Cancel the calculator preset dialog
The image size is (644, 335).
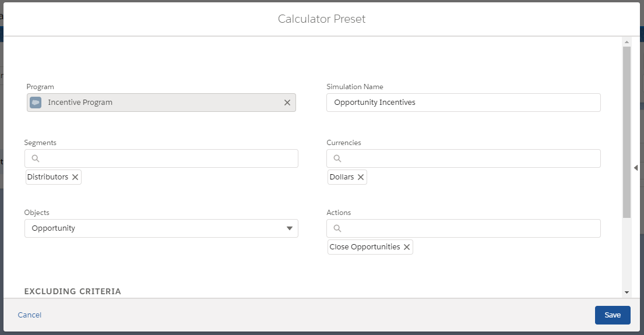(30, 315)
